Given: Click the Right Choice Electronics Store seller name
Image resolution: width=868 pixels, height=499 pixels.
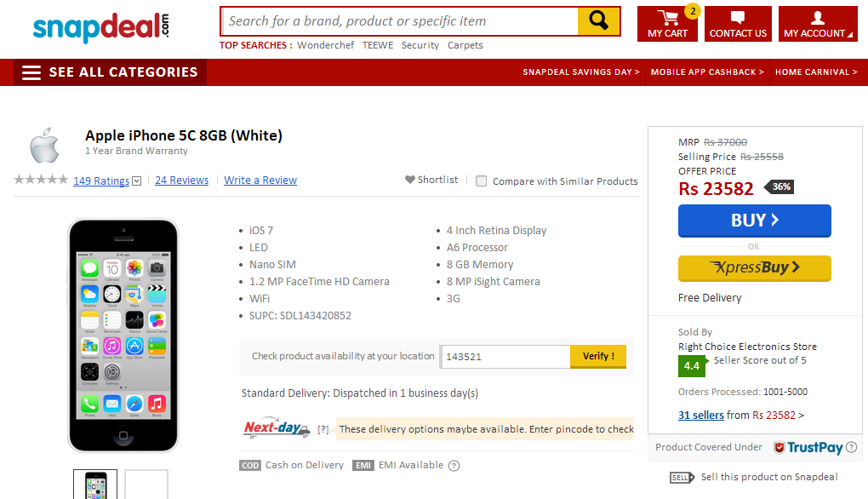Looking at the screenshot, I should 747,347.
